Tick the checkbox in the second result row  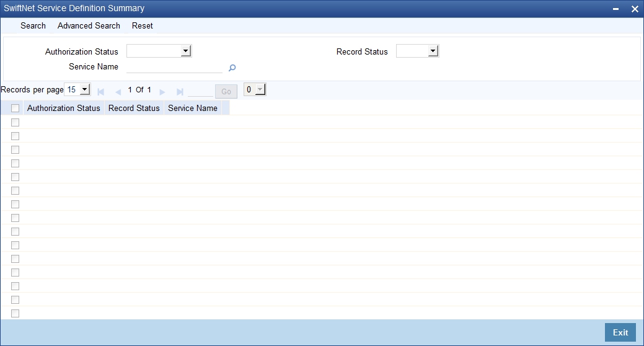click(15, 136)
